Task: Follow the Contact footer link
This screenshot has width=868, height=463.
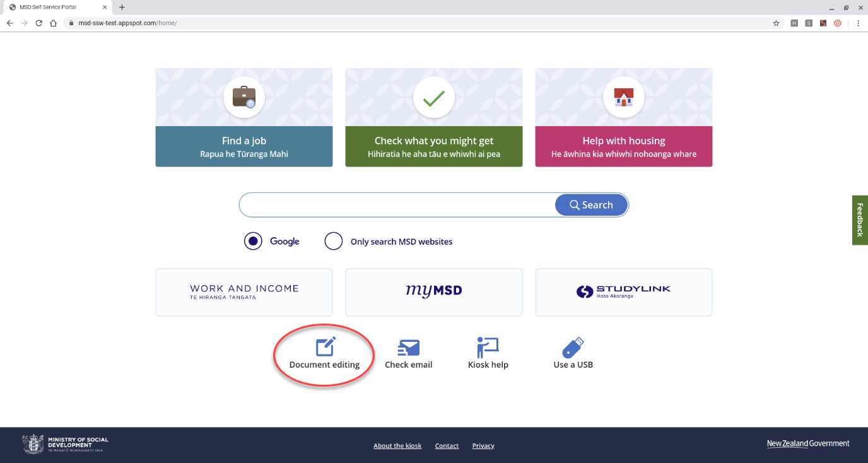Action: click(x=447, y=445)
